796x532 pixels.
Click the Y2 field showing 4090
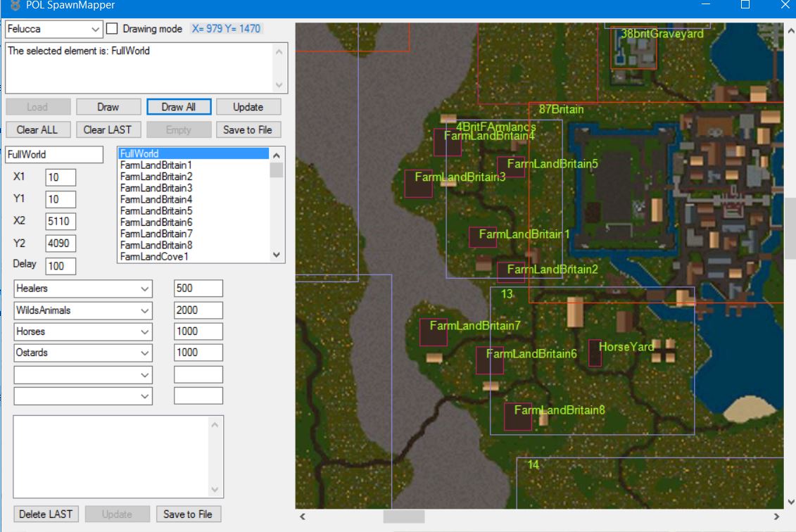61,243
